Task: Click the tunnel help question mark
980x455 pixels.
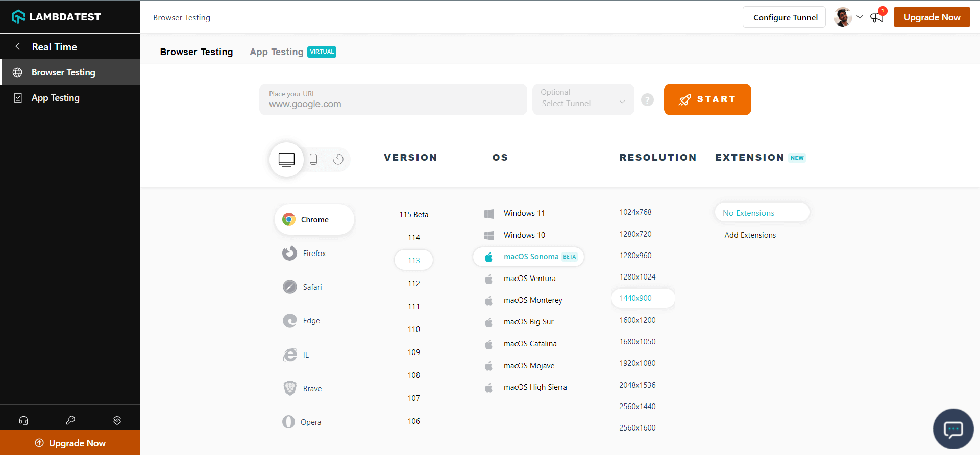Action: (x=647, y=100)
